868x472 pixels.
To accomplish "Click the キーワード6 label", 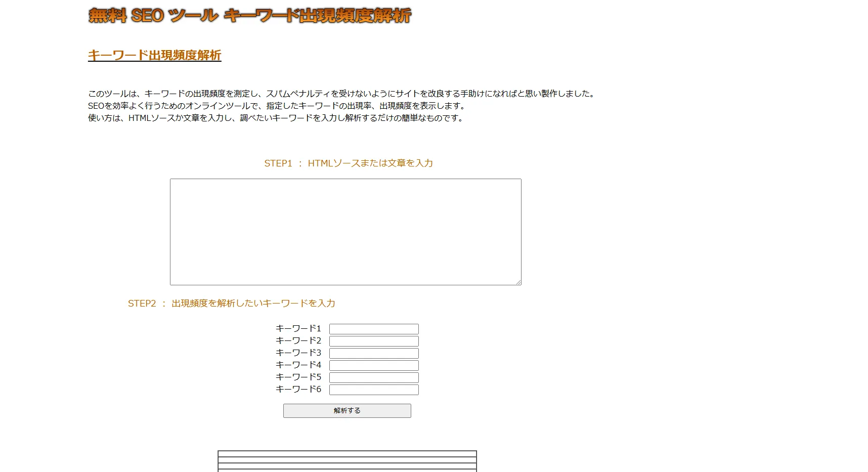I will (x=298, y=389).
